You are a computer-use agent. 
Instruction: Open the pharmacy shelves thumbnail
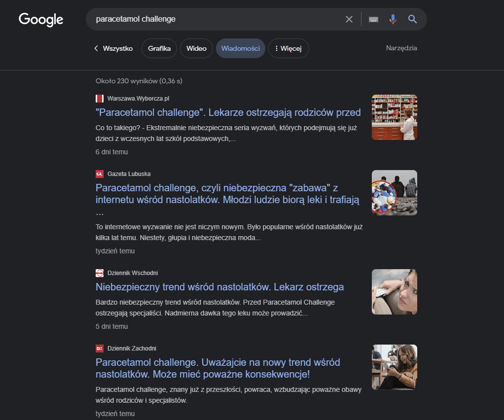click(x=395, y=117)
